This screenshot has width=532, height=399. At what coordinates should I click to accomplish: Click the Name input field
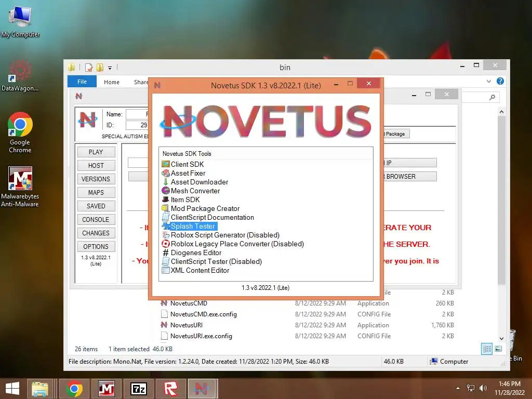coord(137,114)
